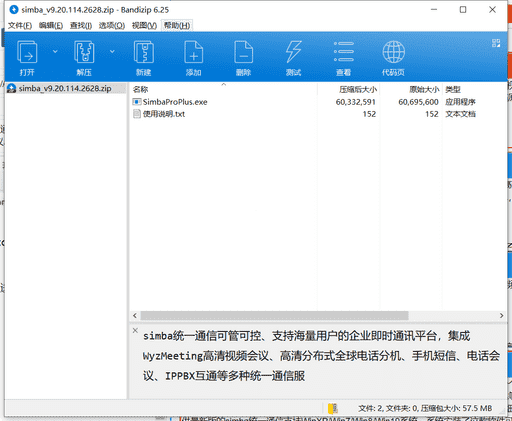This screenshot has width=512, height=421.
Task: Close the archive comment pane
Action: coord(135,330)
